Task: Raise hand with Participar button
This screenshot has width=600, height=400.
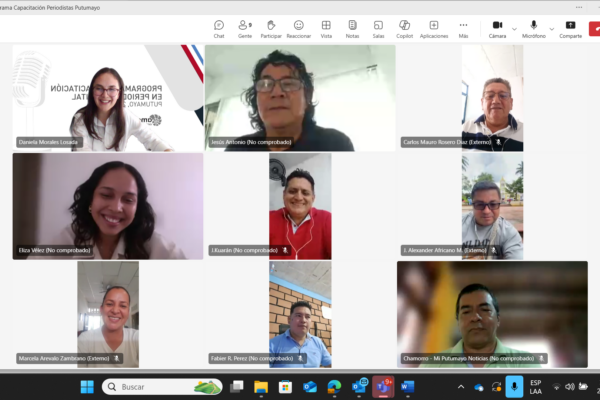Action: tap(271, 28)
